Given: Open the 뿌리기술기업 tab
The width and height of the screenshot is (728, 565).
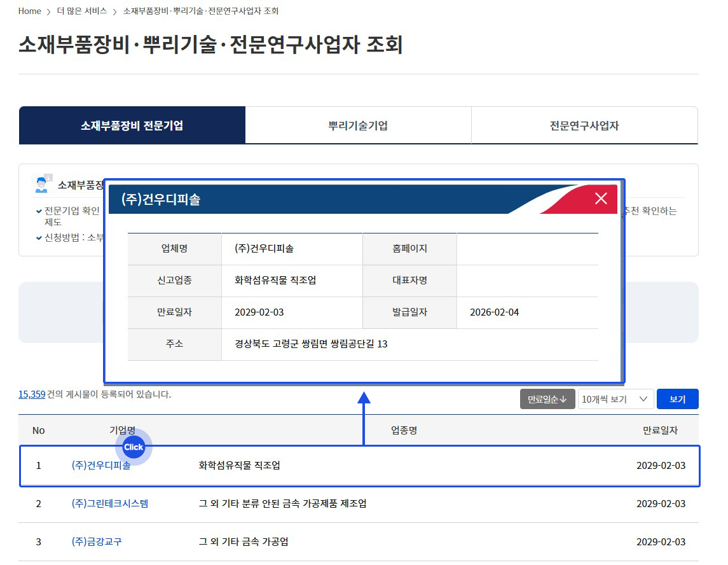Looking at the screenshot, I should [358, 125].
